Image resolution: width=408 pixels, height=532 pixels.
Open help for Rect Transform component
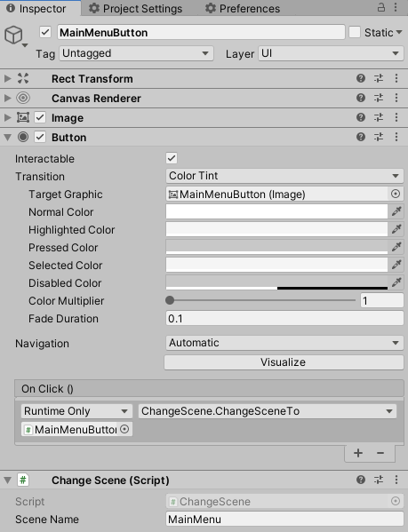pos(361,78)
